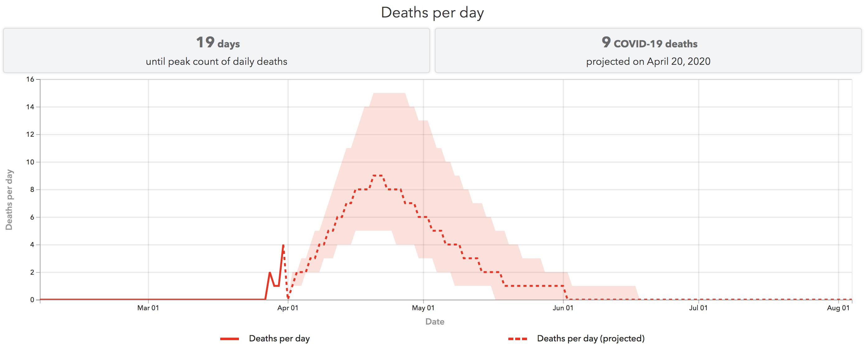The image size is (868, 347).
Task: Toggle the "Deaths per day" legend entry
Action: 279,338
